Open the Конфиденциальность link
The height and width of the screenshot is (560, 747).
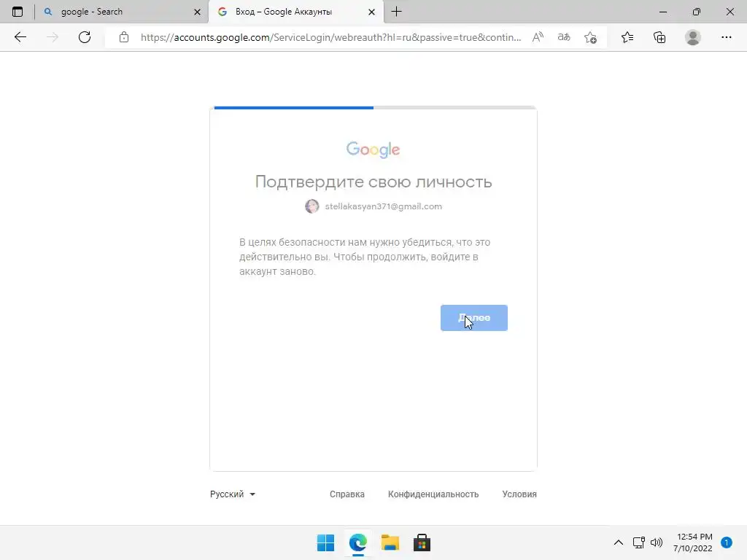click(433, 494)
